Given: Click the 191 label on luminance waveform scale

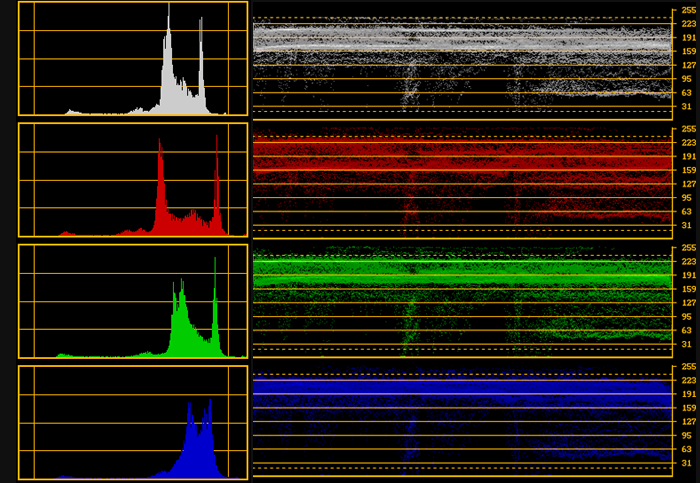Looking at the screenshot, I should click(x=689, y=38).
